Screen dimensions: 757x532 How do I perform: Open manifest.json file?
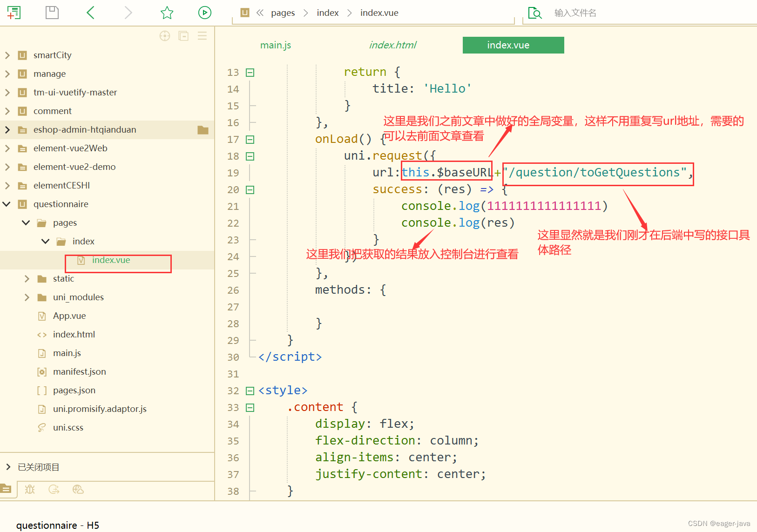80,372
